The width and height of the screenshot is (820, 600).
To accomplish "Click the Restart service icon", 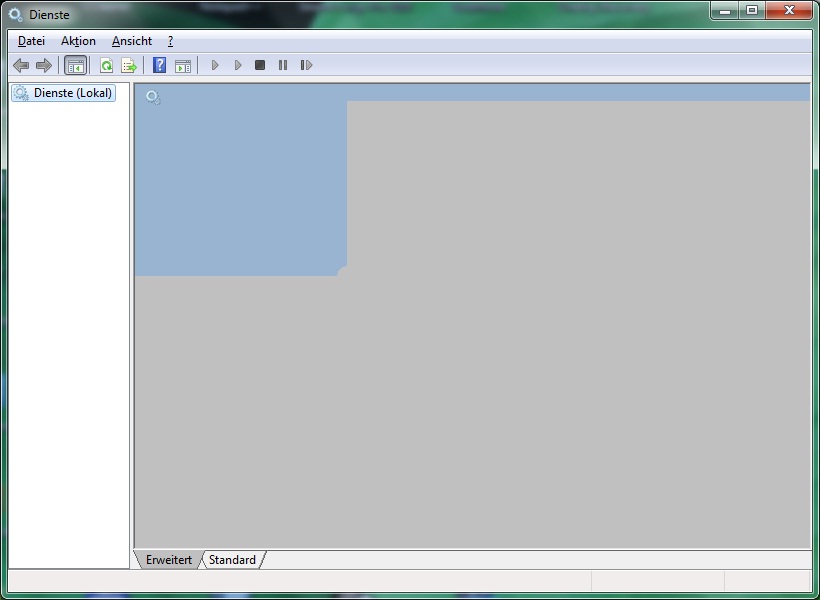I will [306, 65].
